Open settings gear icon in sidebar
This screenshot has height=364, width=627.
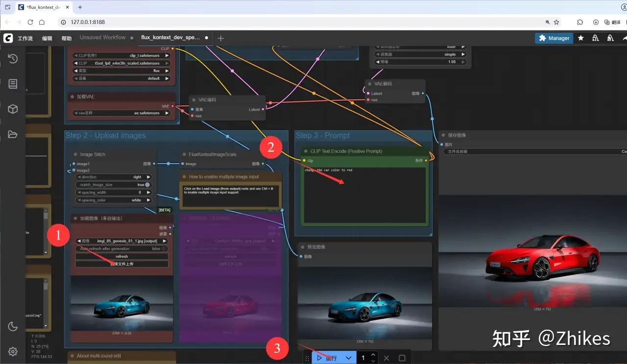(13, 351)
